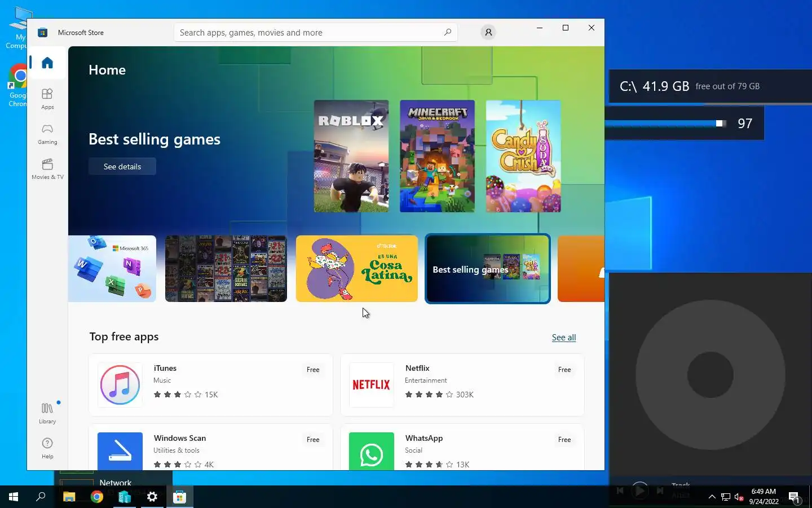The image size is (812, 508).
Task: Open the Windows Start menu
Action: pyautogui.click(x=14, y=497)
